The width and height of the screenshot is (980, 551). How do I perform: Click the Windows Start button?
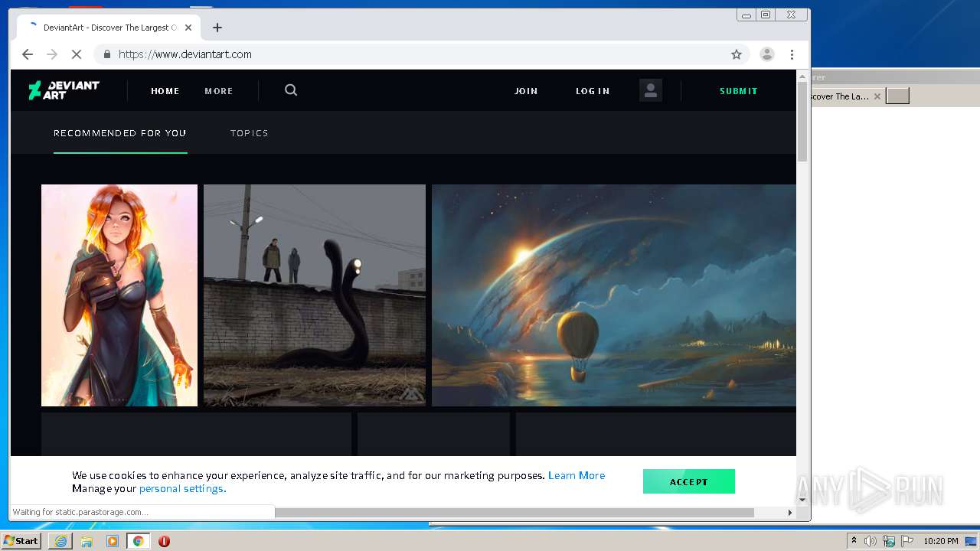coord(21,541)
